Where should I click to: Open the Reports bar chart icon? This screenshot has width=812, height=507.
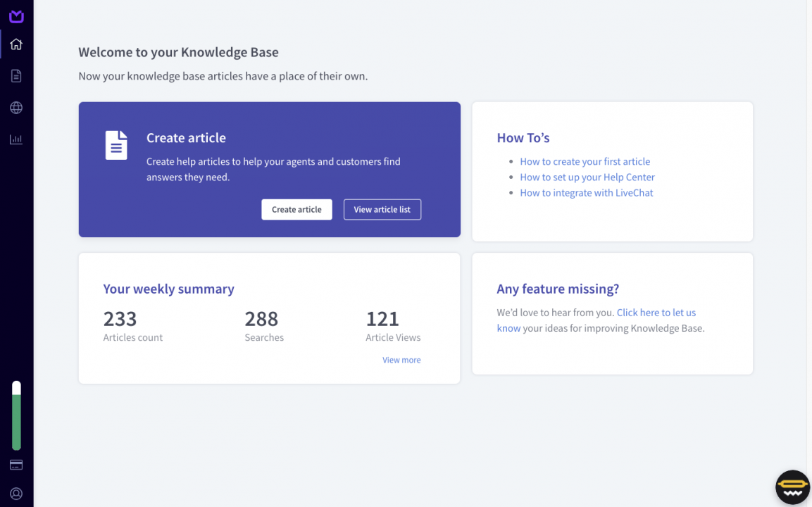[x=16, y=139]
